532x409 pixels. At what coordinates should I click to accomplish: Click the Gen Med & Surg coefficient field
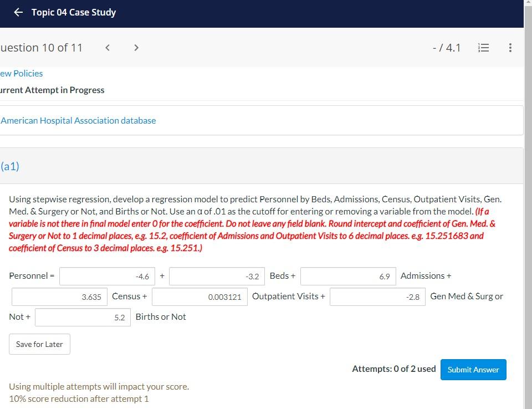point(377,296)
